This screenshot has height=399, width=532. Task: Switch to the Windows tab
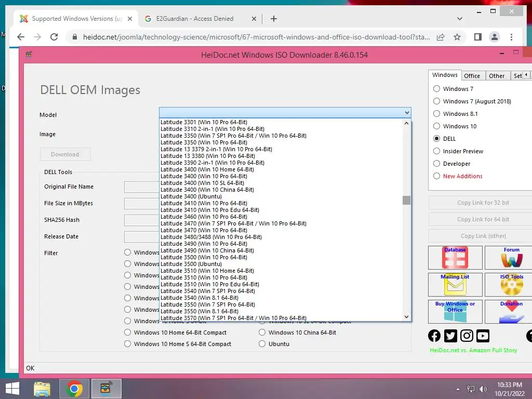point(445,75)
